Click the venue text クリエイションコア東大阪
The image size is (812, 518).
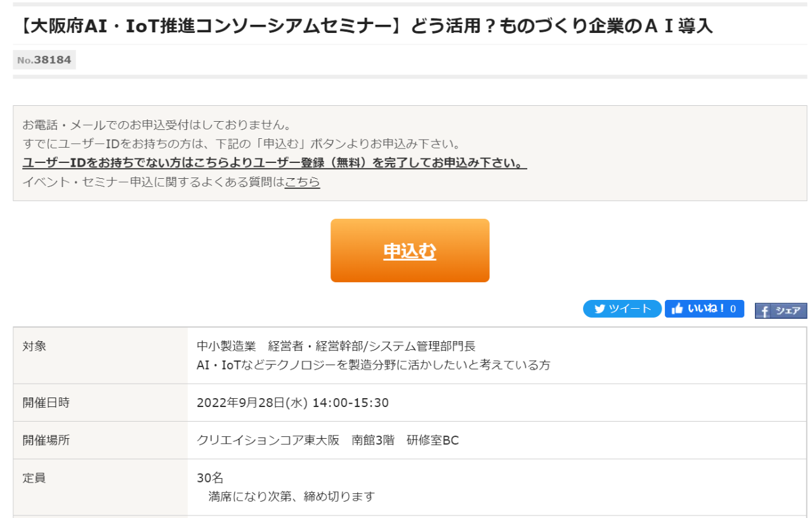[x=268, y=440]
